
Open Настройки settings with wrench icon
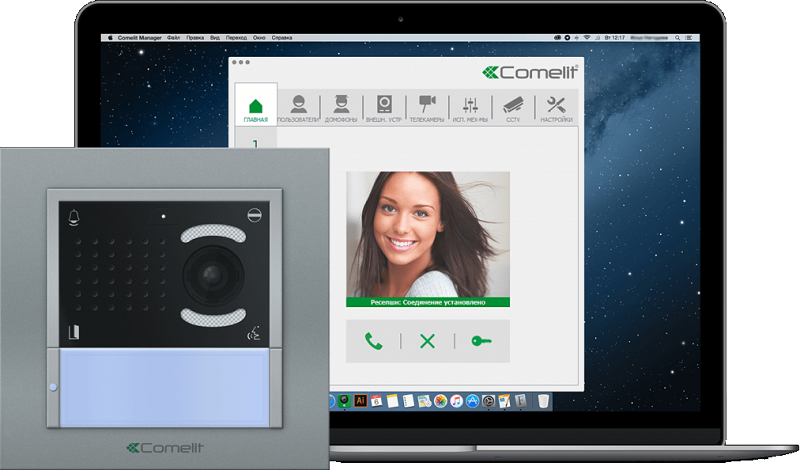tap(556, 109)
